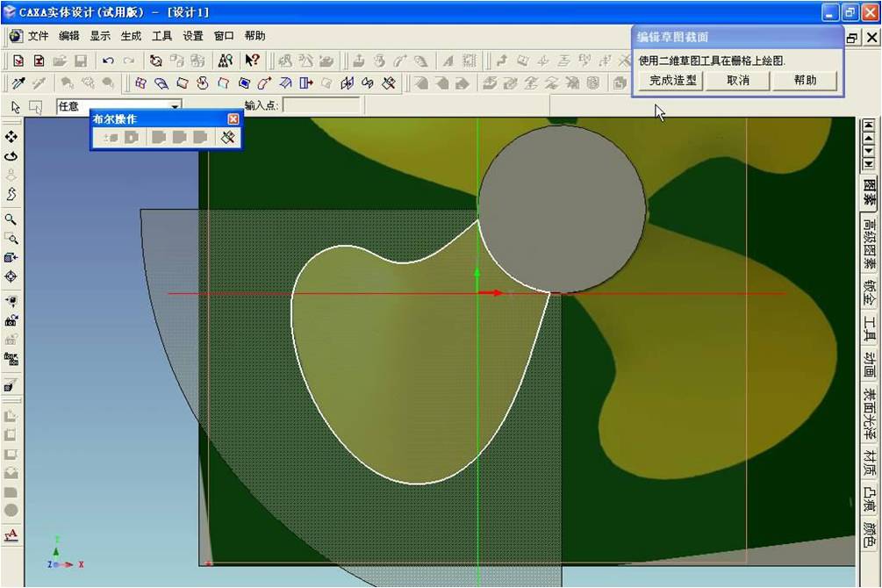Click the 帮助 button in sketch dialog
This screenshot has width=882, height=588.
(805, 81)
